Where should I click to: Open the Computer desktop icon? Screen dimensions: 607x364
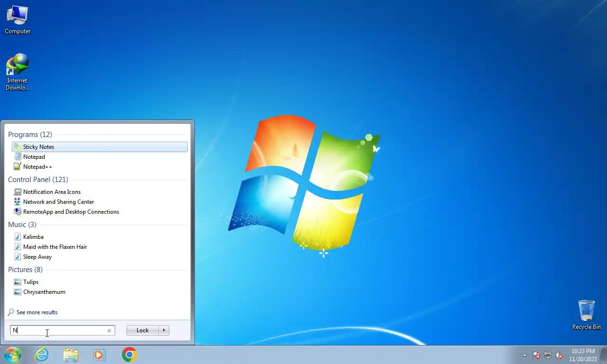pyautogui.click(x=18, y=20)
